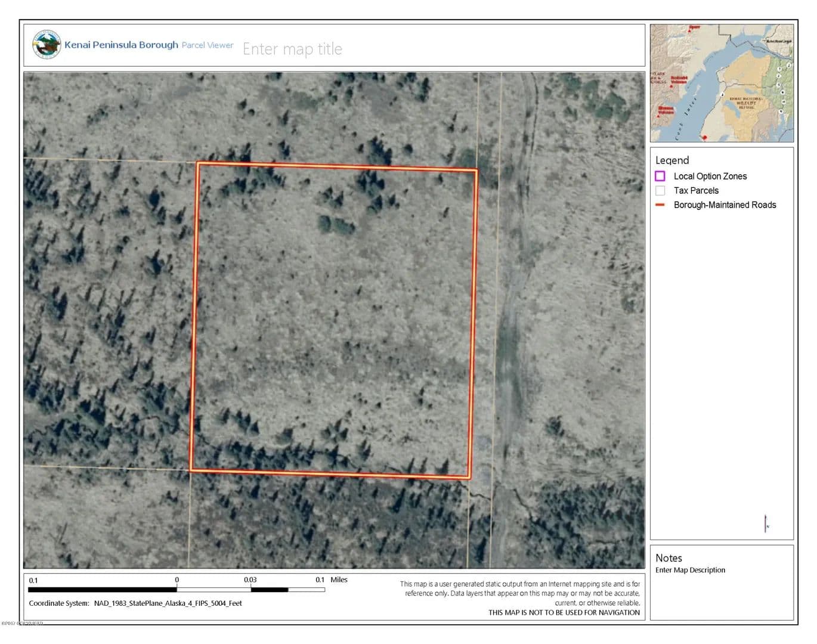Click the coordinate system NAD_1983 text
817x644 pixels.
tap(168, 603)
